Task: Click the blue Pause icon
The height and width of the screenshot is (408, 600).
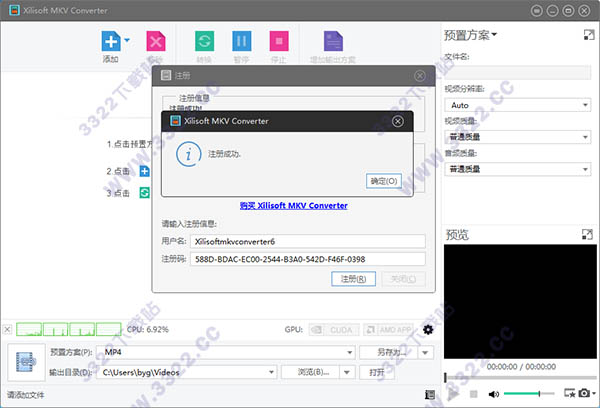Action: click(x=241, y=41)
